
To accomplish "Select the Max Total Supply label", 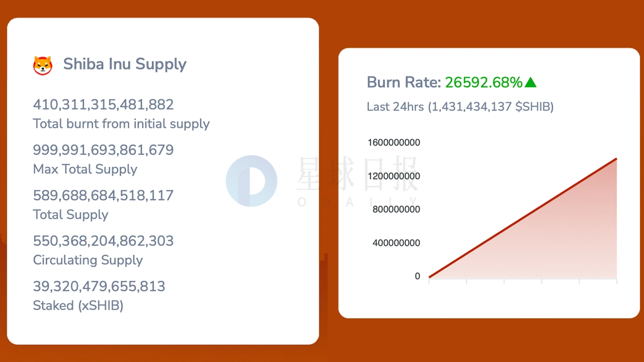I will pyautogui.click(x=85, y=169).
